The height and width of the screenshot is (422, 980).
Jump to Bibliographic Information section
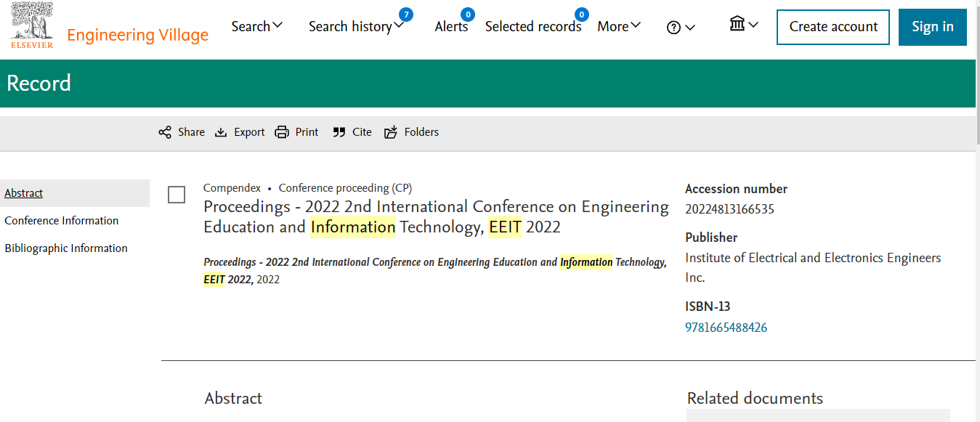(66, 248)
